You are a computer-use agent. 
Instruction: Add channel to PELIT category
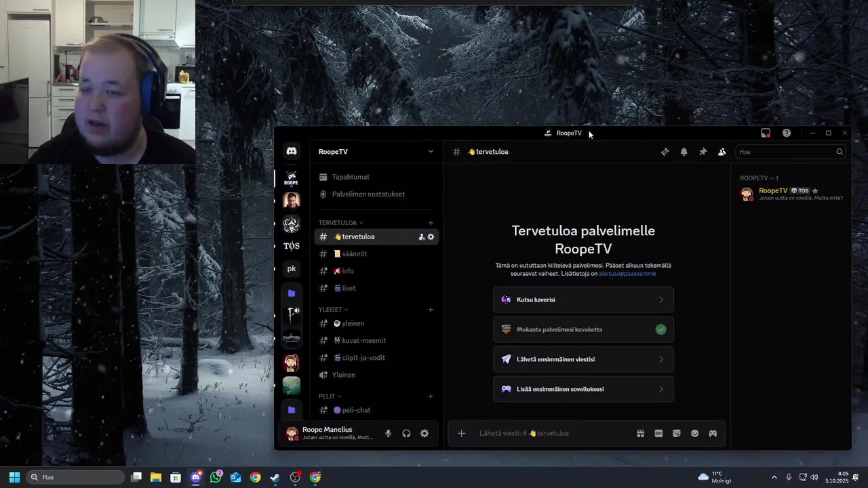tap(431, 396)
